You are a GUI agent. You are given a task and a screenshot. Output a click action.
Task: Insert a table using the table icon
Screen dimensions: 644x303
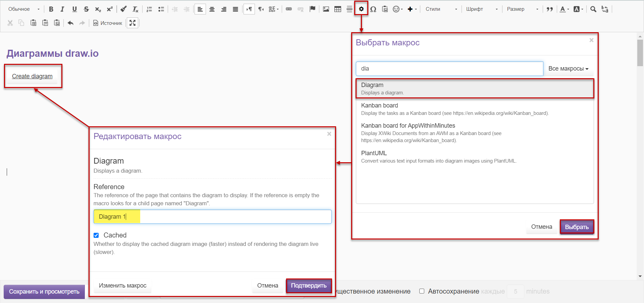pyautogui.click(x=338, y=9)
